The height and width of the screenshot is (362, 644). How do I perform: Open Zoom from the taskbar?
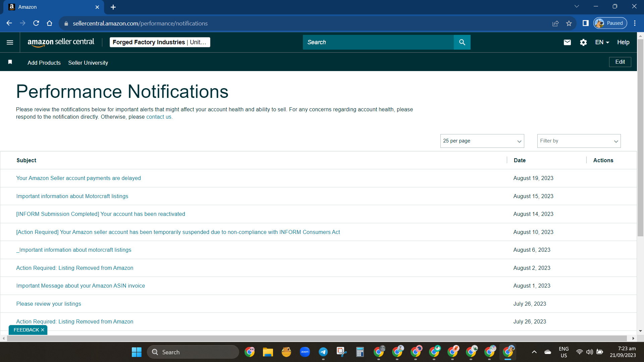[x=305, y=352]
